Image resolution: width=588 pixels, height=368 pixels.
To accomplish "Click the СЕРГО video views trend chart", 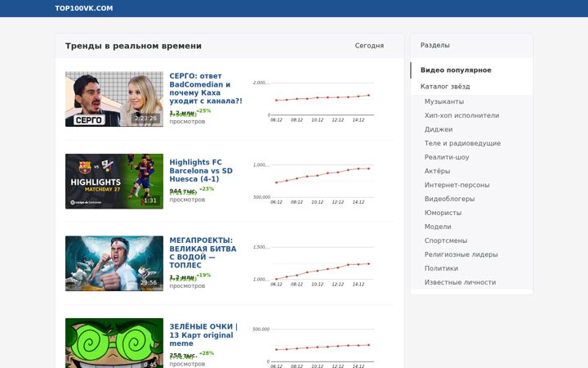I will 314,101.
